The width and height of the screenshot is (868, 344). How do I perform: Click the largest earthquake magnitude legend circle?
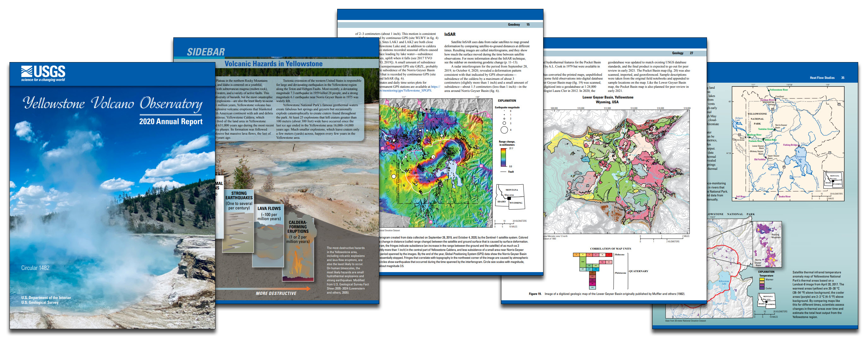pyautogui.click(x=504, y=130)
